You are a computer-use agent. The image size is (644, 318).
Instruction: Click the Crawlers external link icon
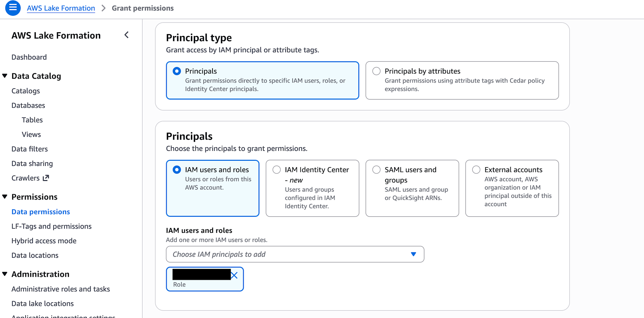[46, 178]
